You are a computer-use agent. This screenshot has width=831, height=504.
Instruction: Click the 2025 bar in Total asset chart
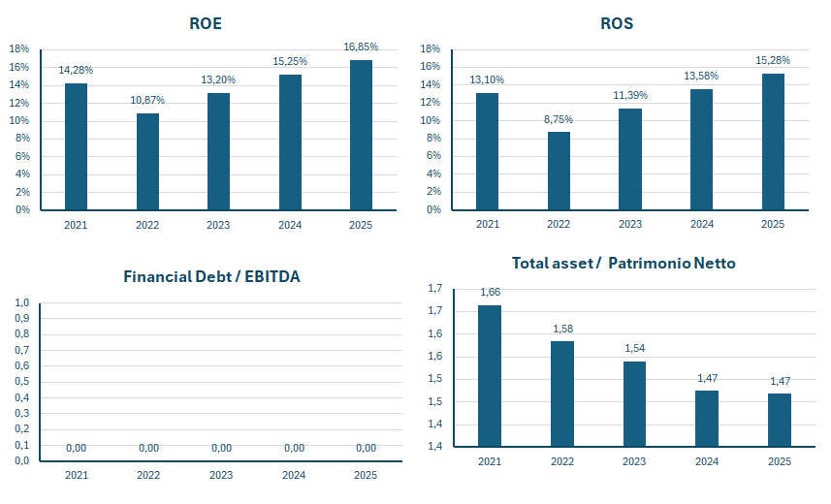[780, 421]
